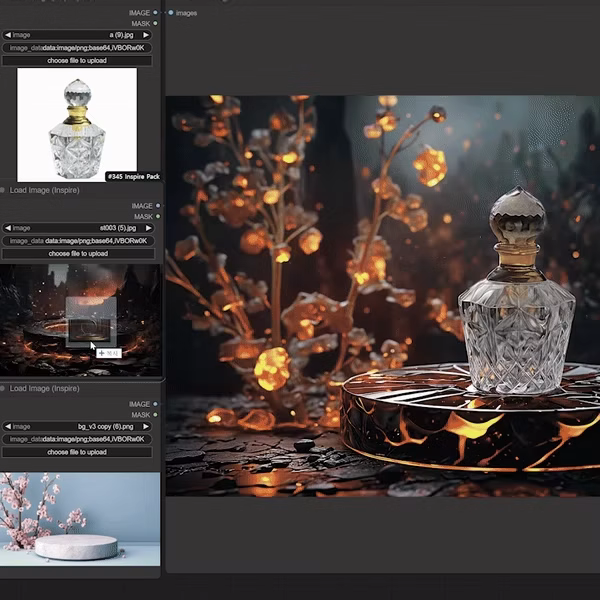Select previous image on the a (9).jpg selector
Screen dimensions: 600x600
click(x=8, y=35)
